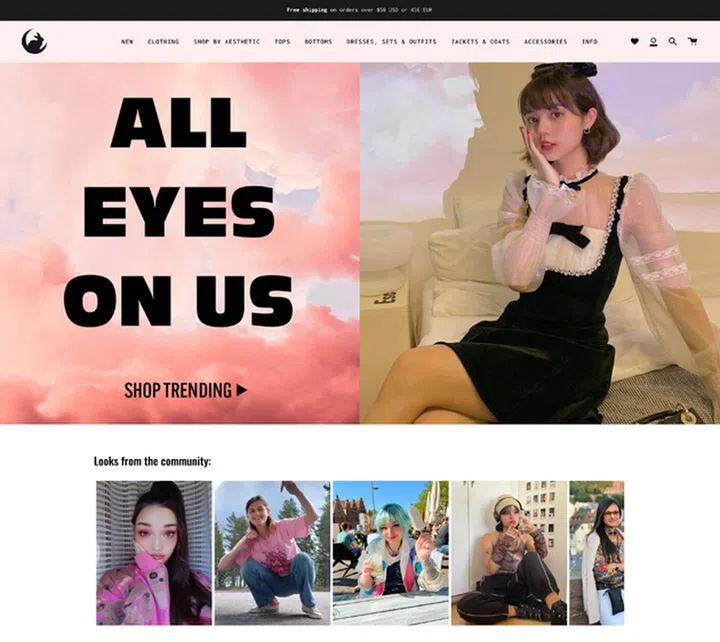
Task: Open the shopping cart icon
Action: click(692, 42)
